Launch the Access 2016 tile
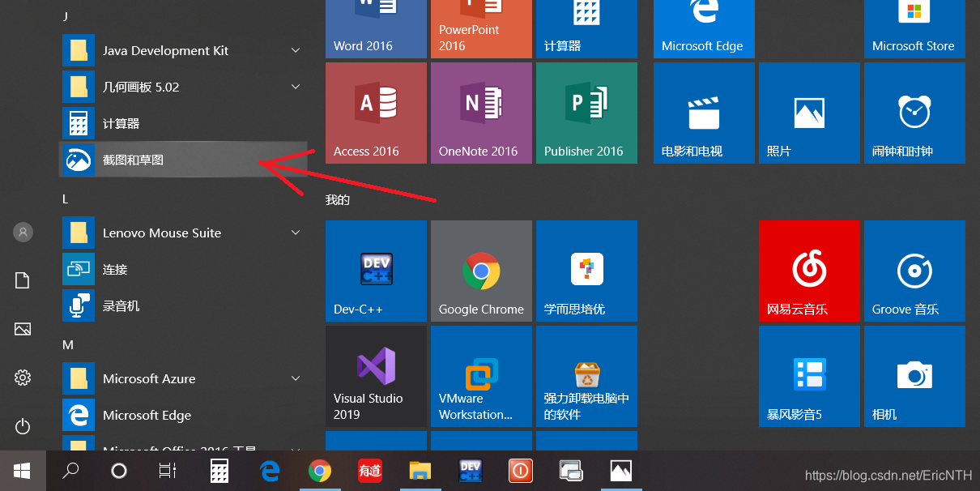The image size is (980, 491). 376,113
